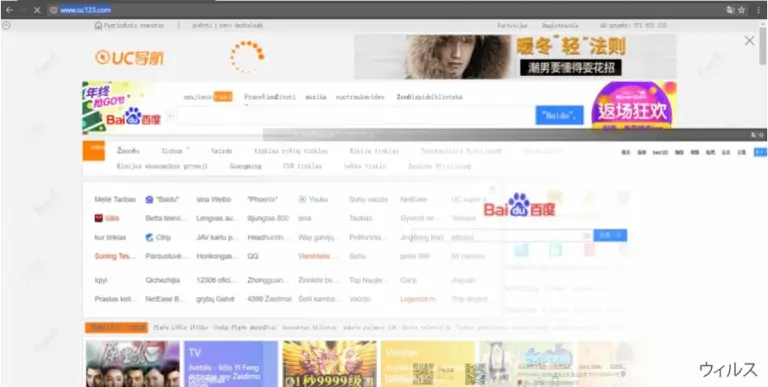Image resolution: width=768 pixels, height=387 pixels.
Task: Open the "sina Weibo" link
Action: tap(213, 200)
